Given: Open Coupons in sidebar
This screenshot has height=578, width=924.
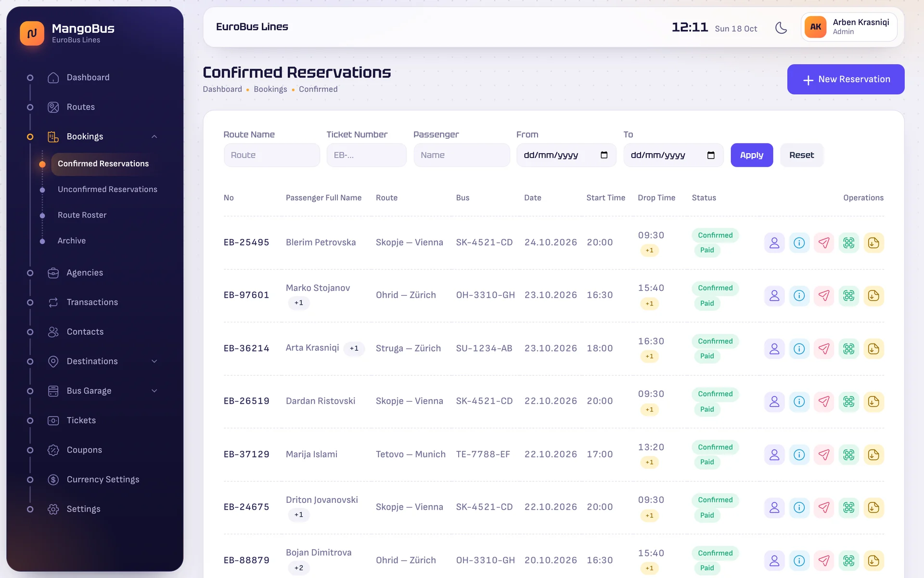Looking at the screenshot, I should click(x=84, y=450).
